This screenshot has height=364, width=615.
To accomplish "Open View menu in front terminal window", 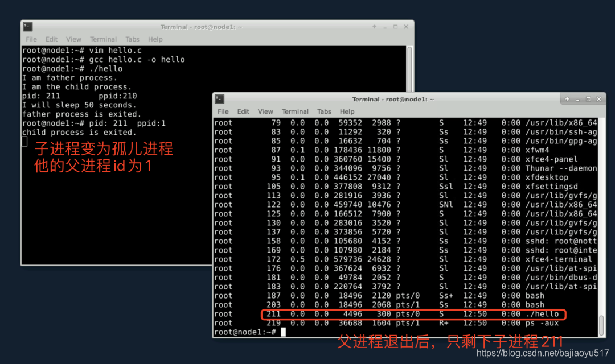I will (x=265, y=111).
